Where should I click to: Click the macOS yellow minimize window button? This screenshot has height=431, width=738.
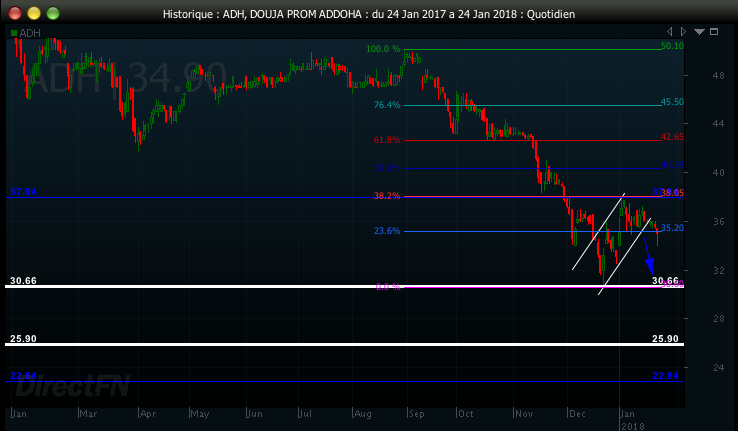click(x=33, y=13)
